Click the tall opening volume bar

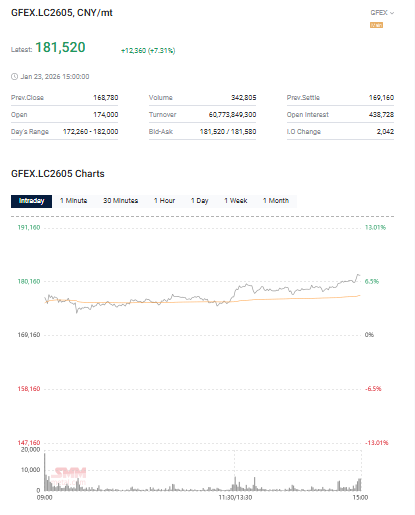(x=45, y=472)
